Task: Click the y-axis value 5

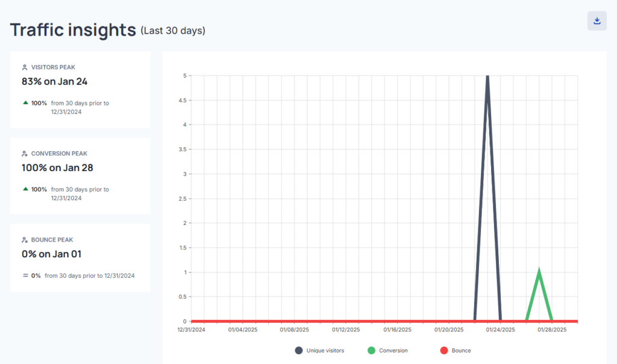Action: click(185, 75)
